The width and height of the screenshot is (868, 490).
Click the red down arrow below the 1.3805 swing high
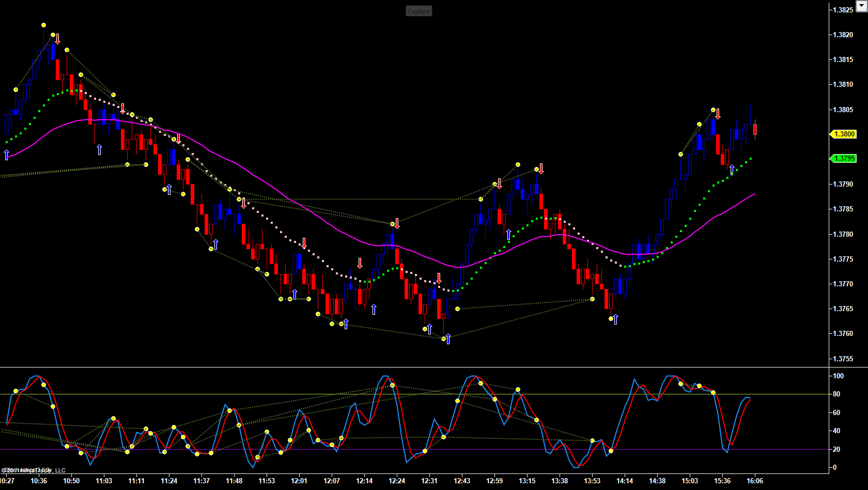pos(718,114)
